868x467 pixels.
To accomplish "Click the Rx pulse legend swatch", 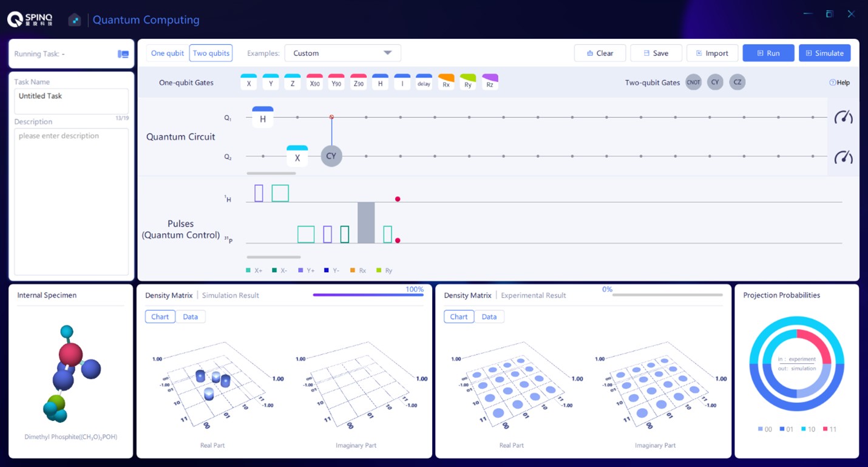I will (353, 270).
